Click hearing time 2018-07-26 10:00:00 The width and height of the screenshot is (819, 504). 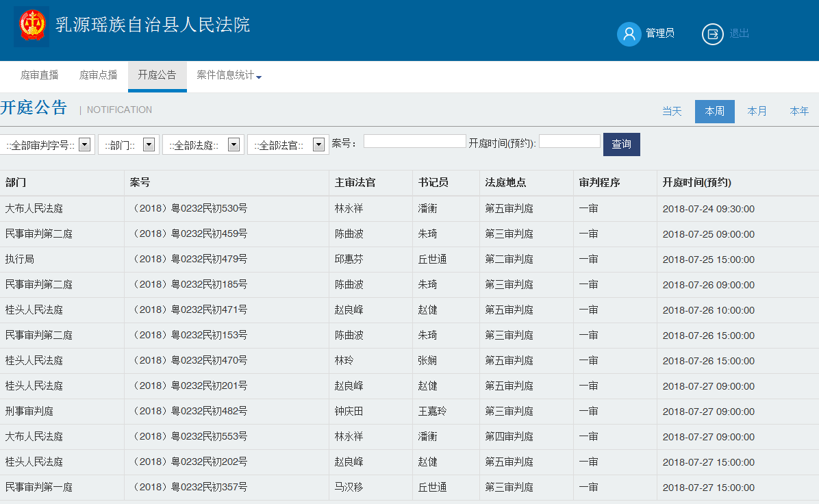(709, 310)
